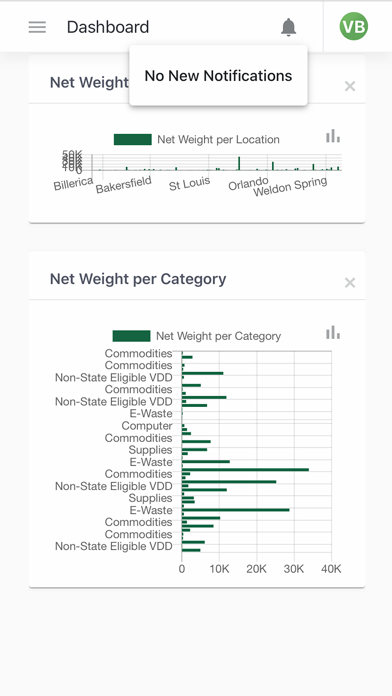Switch chart type on the Category chart
Screen dimensions: 392x696
click(333, 332)
